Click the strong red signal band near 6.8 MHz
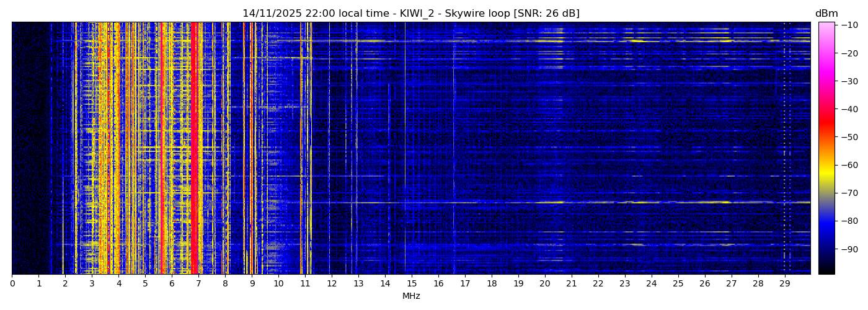This screenshot has width=868, height=310. pyautogui.click(x=194, y=149)
